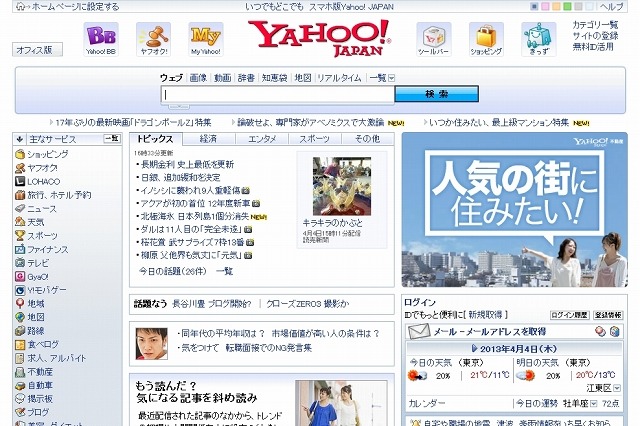The image size is (640, 426).
Task: Select the dark blue theme color swatch
Action: (x=534, y=7)
